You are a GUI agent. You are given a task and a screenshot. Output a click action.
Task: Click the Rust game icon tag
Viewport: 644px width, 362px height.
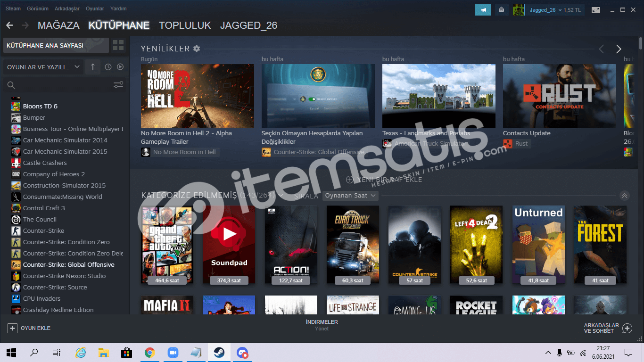[x=508, y=143]
